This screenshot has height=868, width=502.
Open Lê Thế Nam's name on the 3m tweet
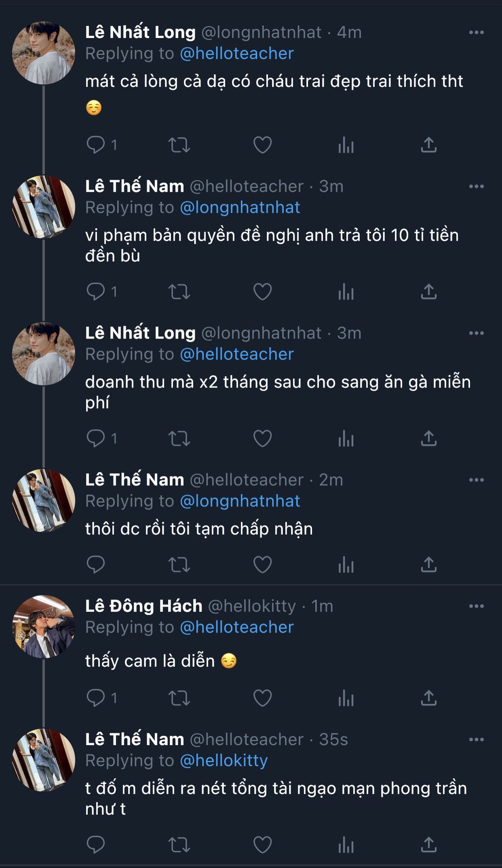point(135,186)
